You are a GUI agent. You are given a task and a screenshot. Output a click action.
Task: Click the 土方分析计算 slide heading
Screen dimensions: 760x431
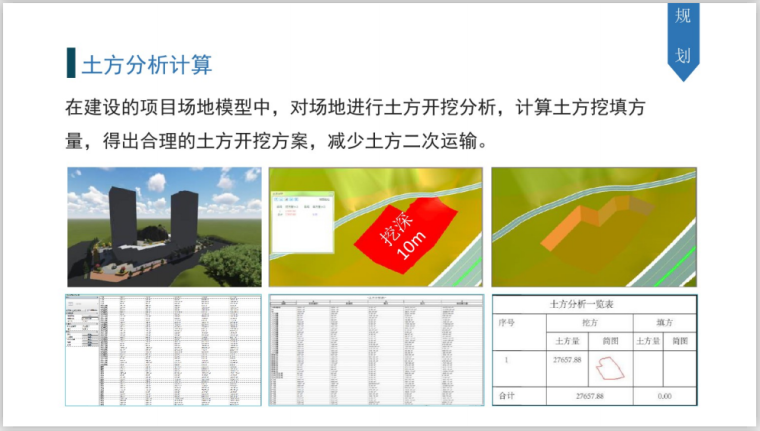tap(146, 64)
